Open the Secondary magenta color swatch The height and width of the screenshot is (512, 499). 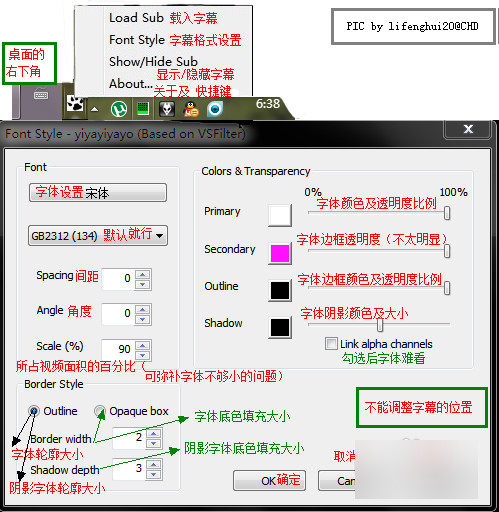[x=280, y=253]
